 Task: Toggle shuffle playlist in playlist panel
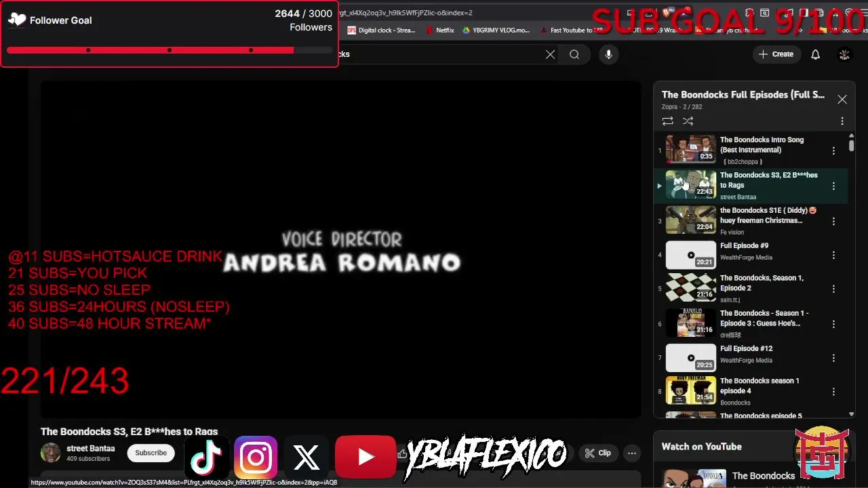coord(688,121)
